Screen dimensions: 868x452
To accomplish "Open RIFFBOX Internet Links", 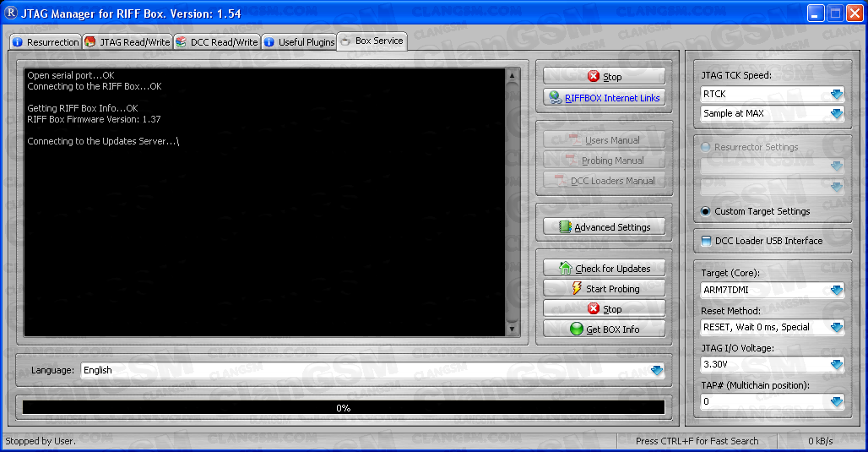I will click(604, 97).
